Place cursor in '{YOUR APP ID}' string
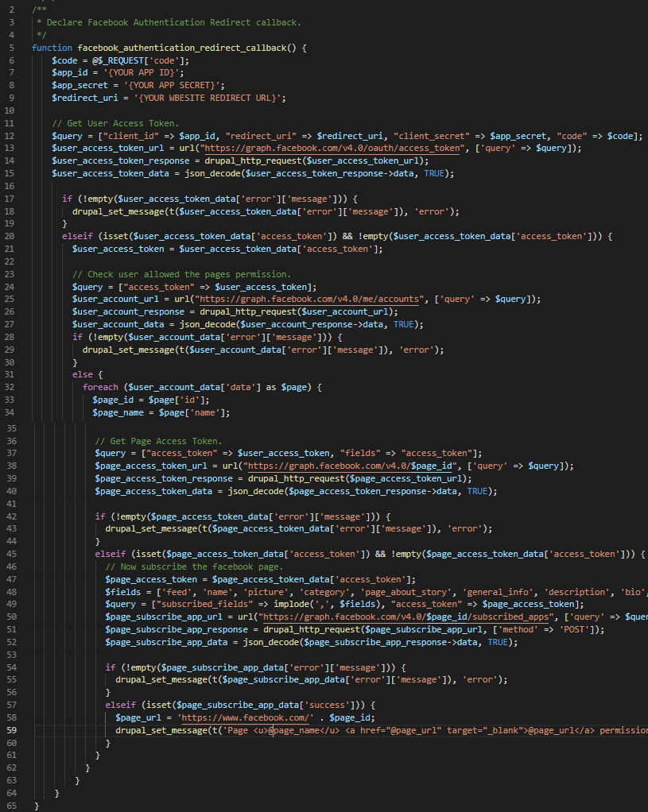This screenshot has height=812, width=648. (141, 72)
